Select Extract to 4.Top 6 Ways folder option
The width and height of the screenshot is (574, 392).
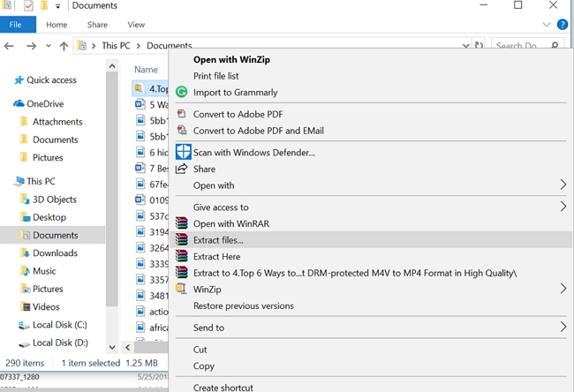click(355, 273)
